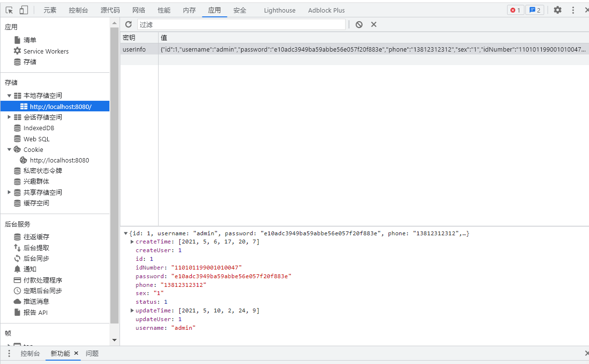589x364 pixels.
Task: Click the sidebar scrollbar down arrow
Action: [115, 340]
